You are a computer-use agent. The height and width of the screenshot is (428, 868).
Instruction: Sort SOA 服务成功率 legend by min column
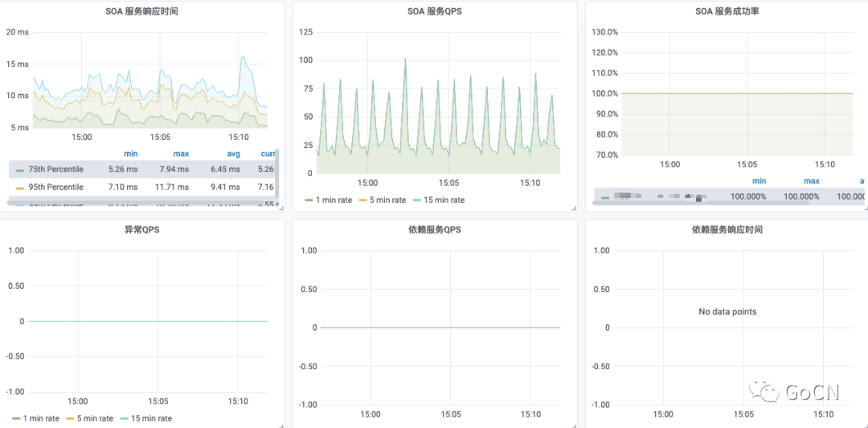[759, 181]
